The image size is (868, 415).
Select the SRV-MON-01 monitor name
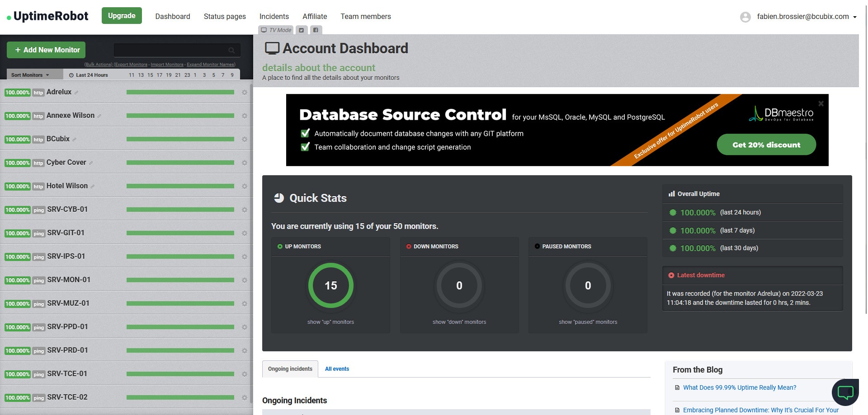tap(69, 280)
